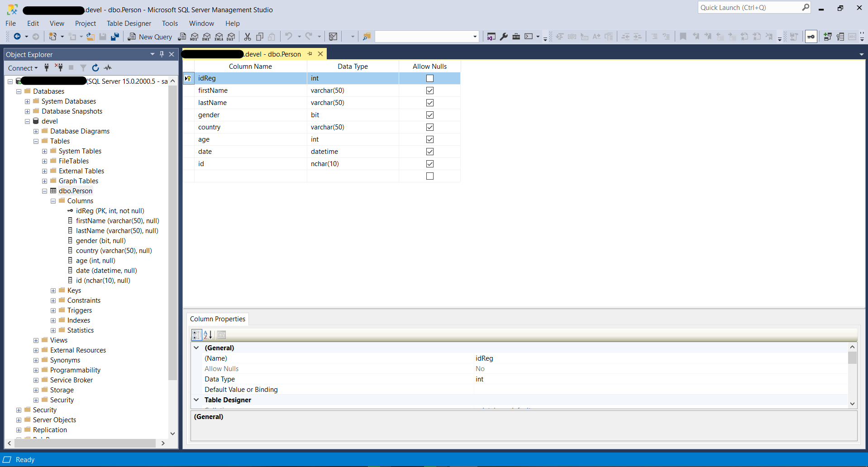Click the Set Primary Key icon
This screenshot has width=868, height=467.
(x=811, y=37)
